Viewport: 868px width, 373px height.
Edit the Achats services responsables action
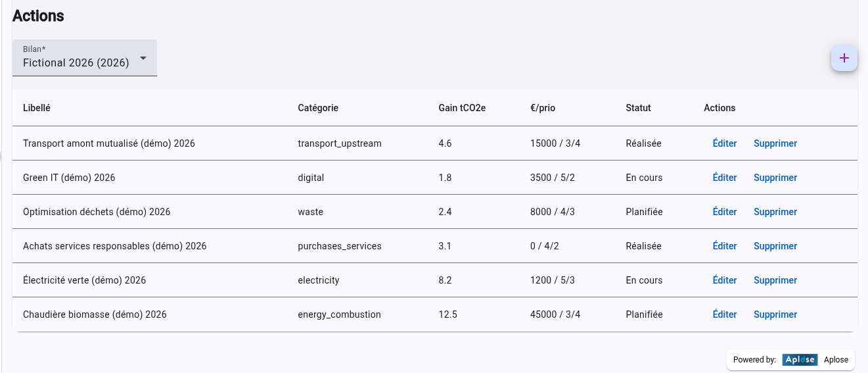click(725, 246)
